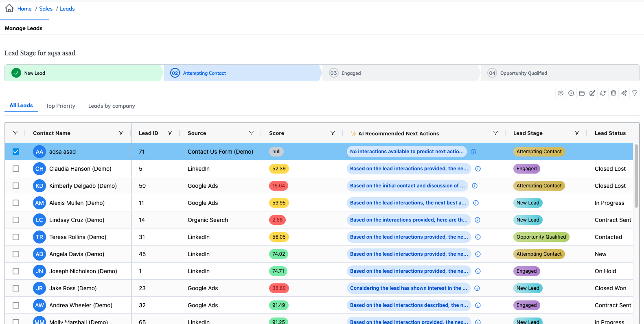Switch to the Top Priority tab
644x324 pixels.
[x=61, y=106]
